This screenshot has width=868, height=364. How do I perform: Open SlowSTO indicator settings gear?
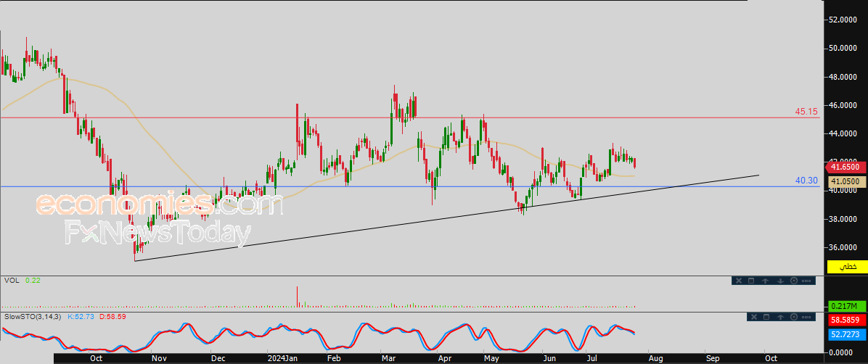(794, 317)
